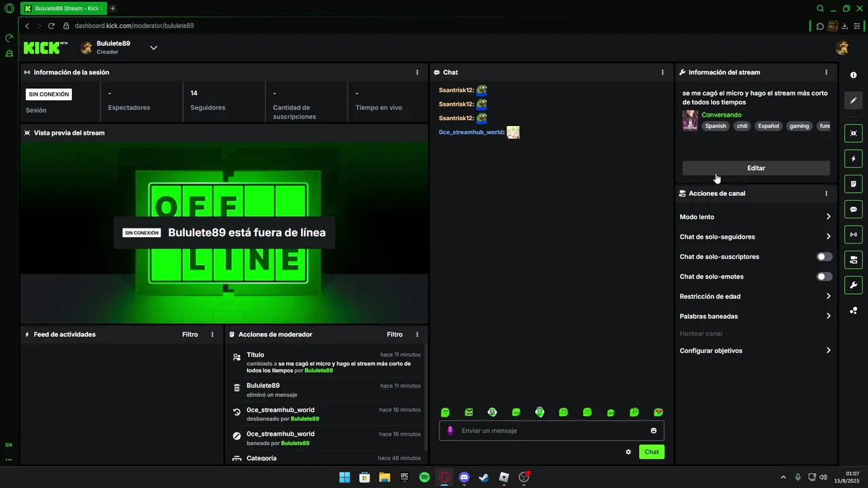This screenshot has height=488, width=868.
Task: Click the document notes icon in right sidebar
Action: (853, 184)
